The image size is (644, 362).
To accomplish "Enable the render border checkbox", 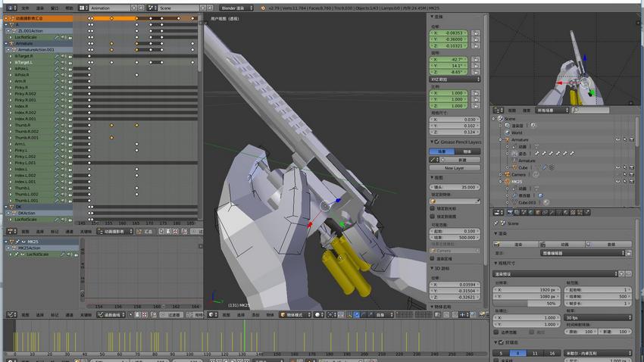I will click(496, 332).
